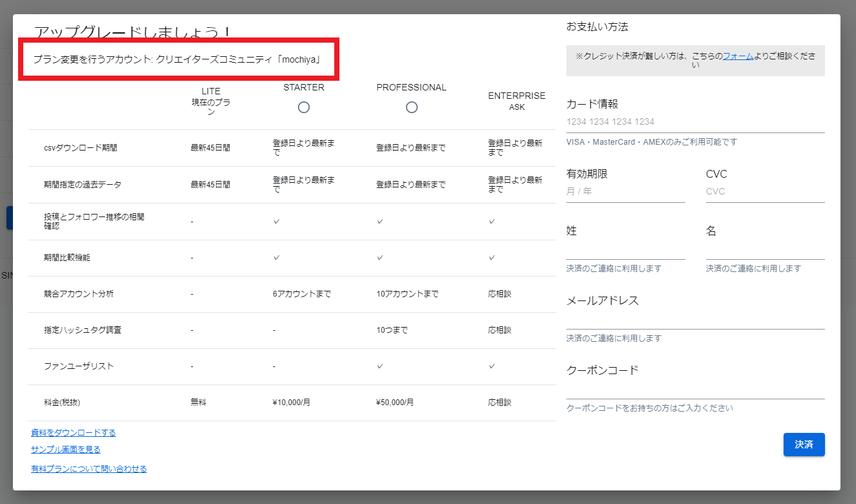Click the ¥50,000/月 PROFESSIONAL price cell
856x504 pixels.
[x=394, y=403]
